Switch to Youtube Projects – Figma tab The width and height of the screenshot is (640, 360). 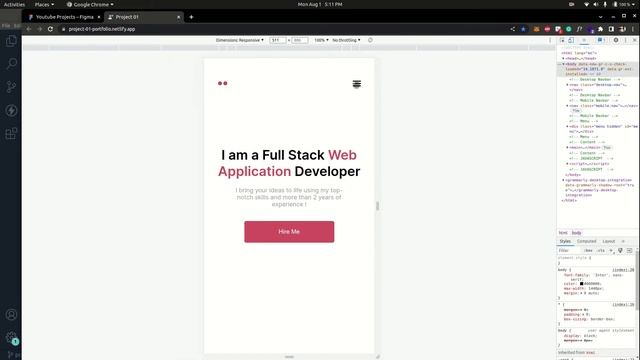click(64, 17)
